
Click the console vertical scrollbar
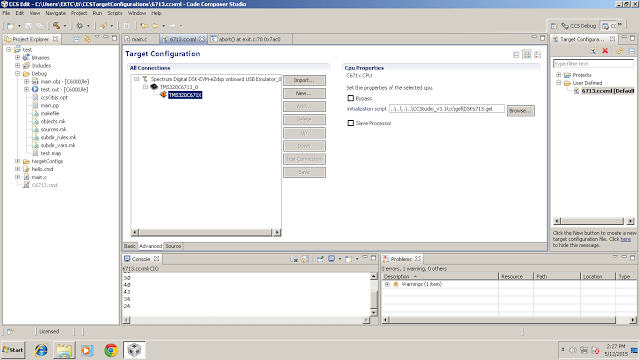pyautogui.click(x=373, y=294)
